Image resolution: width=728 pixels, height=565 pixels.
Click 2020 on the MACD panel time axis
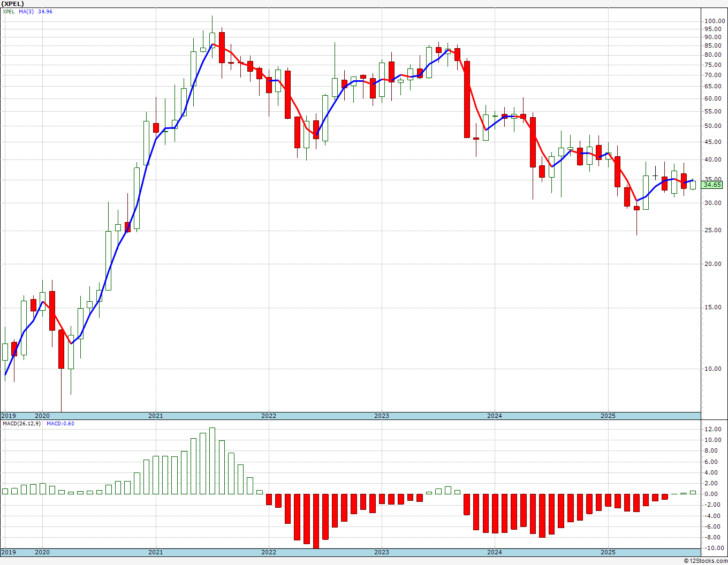coord(42,552)
